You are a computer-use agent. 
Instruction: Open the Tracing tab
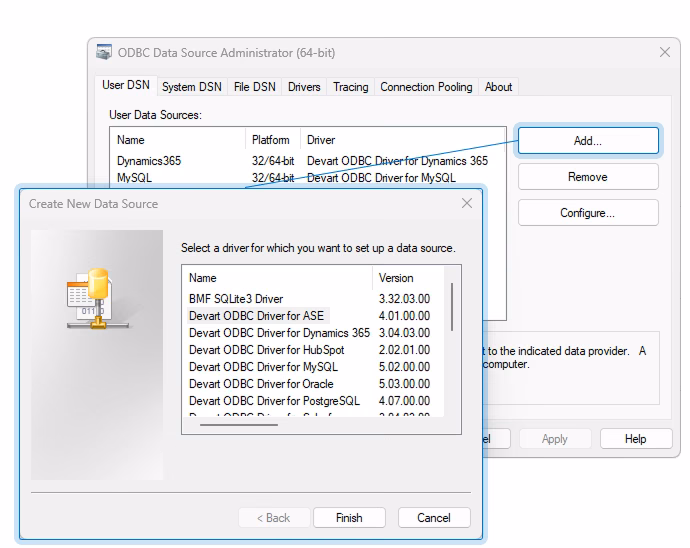[x=350, y=87]
